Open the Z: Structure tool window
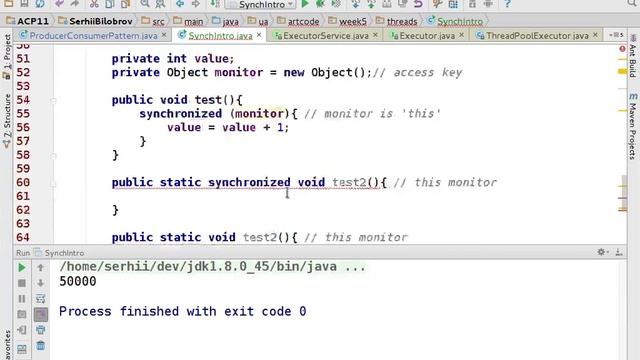The width and height of the screenshot is (640, 360). [x=7, y=121]
